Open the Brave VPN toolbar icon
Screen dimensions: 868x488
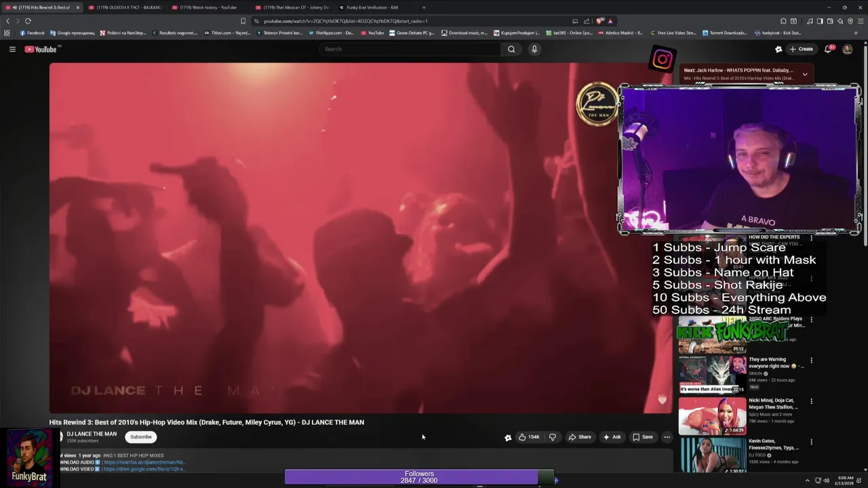pyautogui.click(x=850, y=21)
